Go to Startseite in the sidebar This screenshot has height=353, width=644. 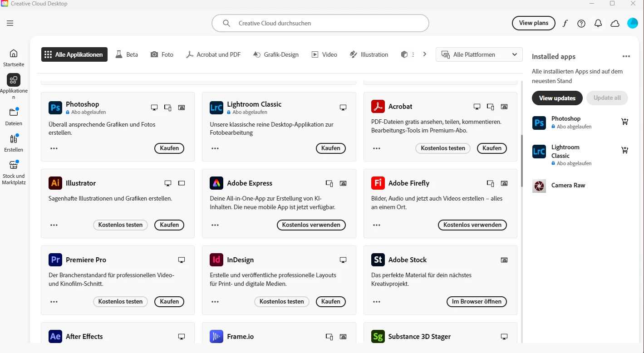[x=14, y=58]
